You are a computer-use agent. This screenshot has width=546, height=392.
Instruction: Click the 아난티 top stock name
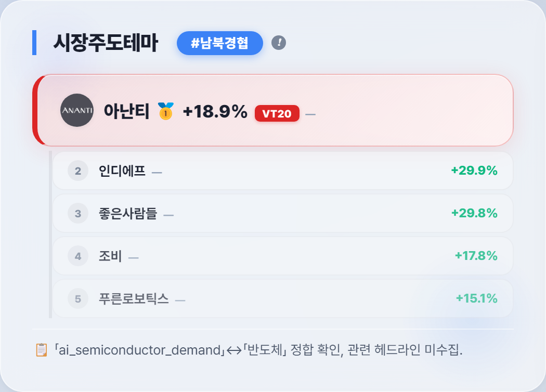[x=127, y=111]
